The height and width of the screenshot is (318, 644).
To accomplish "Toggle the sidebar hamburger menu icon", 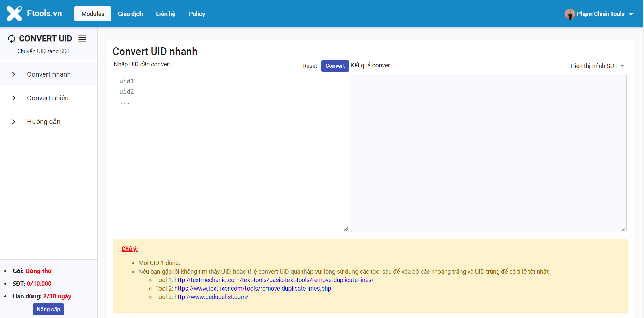I will coord(82,39).
